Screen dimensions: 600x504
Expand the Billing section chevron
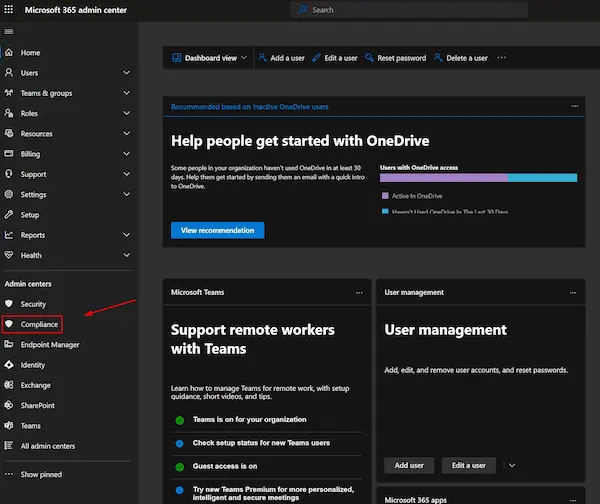click(x=126, y=153)
